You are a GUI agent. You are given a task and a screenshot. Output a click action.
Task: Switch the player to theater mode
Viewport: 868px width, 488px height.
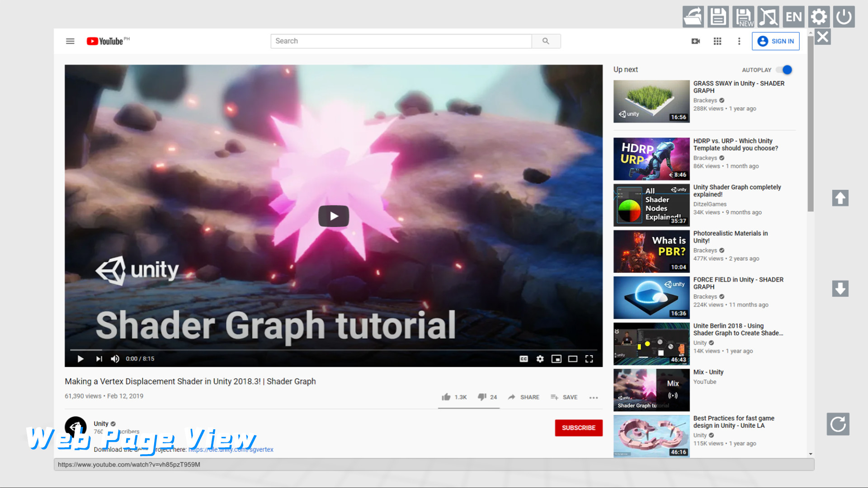click(x=573, y=358)
